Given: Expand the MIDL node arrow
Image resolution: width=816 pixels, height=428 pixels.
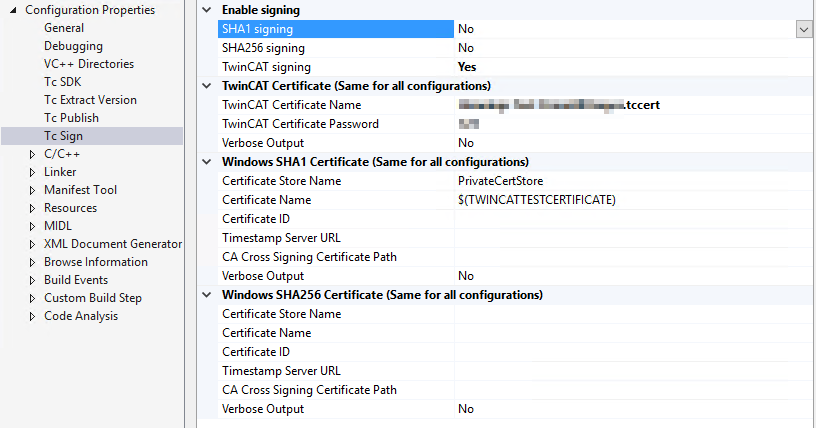Looking at the screenshot, I should (x=32, y=226).
